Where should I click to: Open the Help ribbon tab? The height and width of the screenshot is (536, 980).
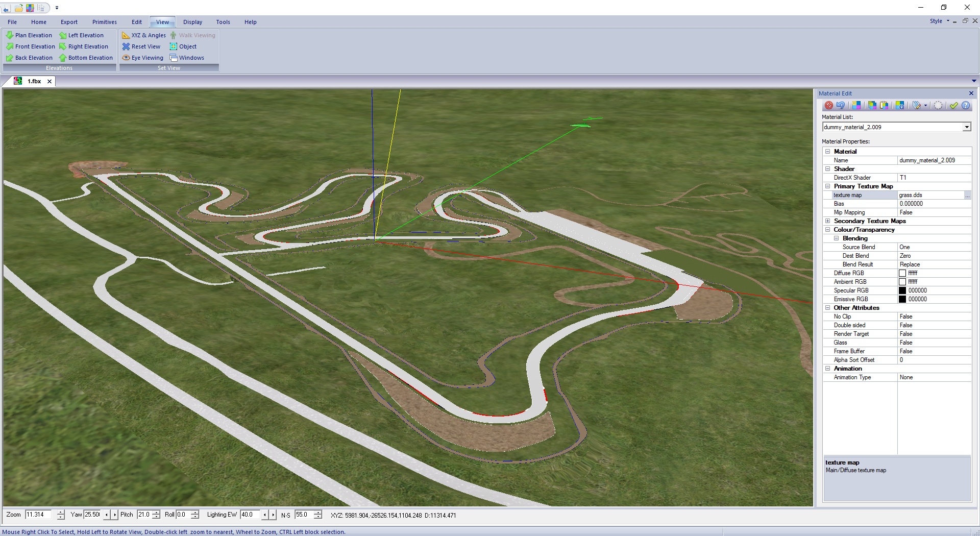(250, 22)
